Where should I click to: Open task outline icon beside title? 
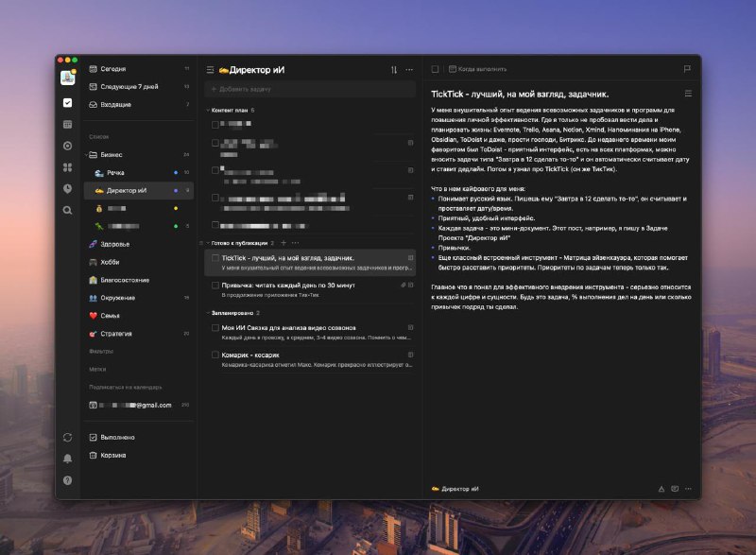[x=688, y=94]
